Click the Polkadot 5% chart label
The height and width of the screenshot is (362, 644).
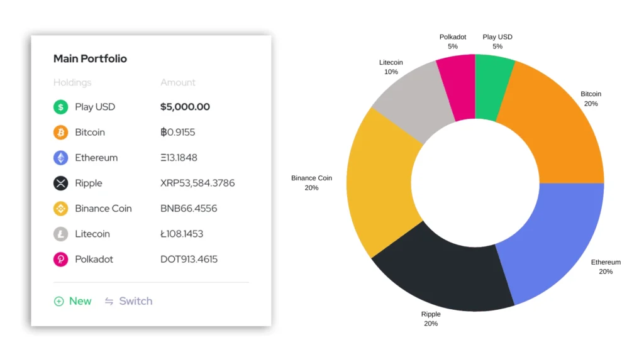pos(453,41)
